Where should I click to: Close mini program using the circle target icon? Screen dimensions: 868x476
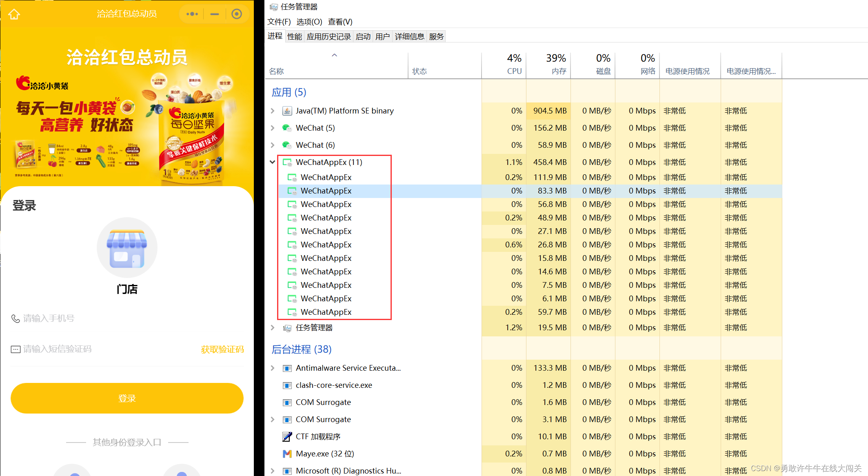point(237,14)
